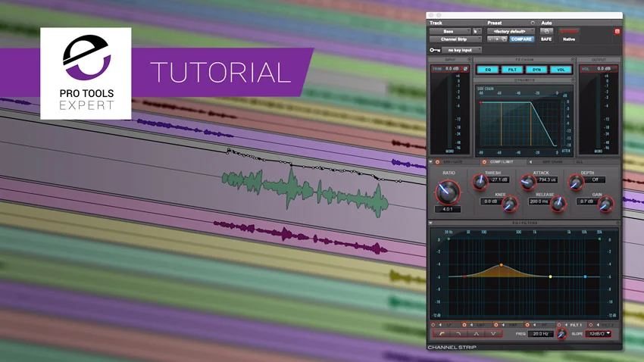Select the band-pass filter shape icon

(x=476, y=334)
